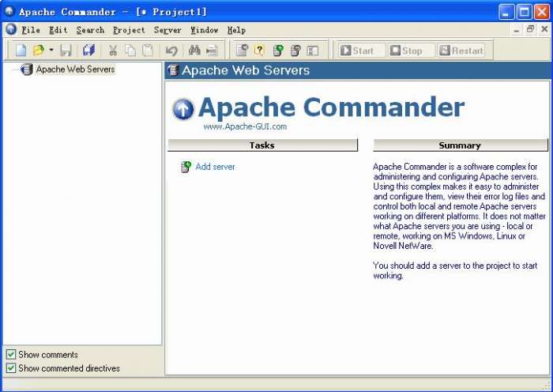
Task: Click the server properties toolbar icon
Action: [295, 51]
